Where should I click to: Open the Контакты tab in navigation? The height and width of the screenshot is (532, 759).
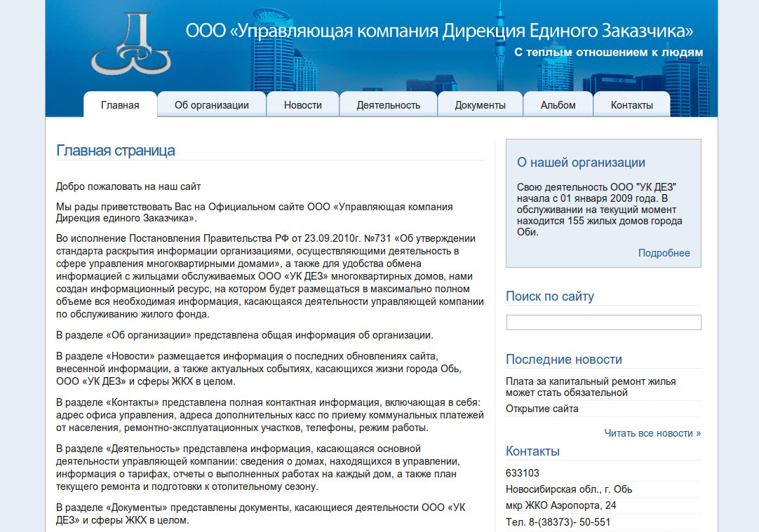[x=632, y=105]
